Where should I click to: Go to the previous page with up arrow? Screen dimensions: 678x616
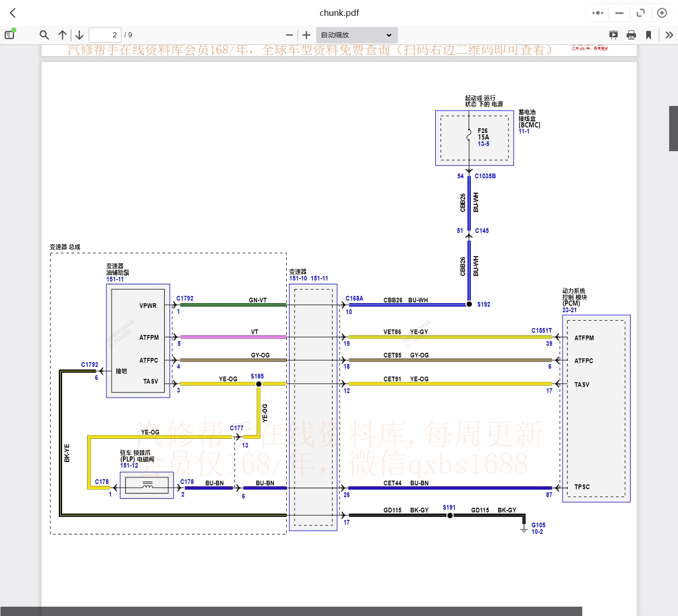click(63, 35)
